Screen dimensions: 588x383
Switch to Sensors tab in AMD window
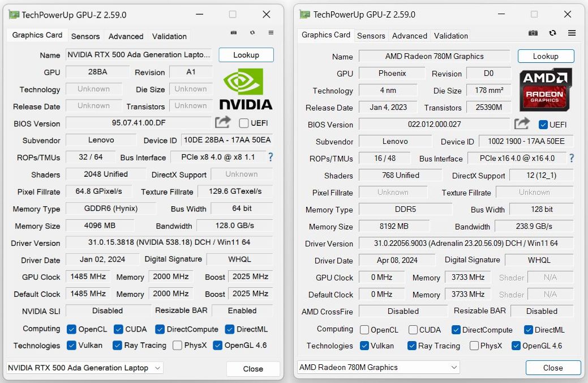point(371,36)
